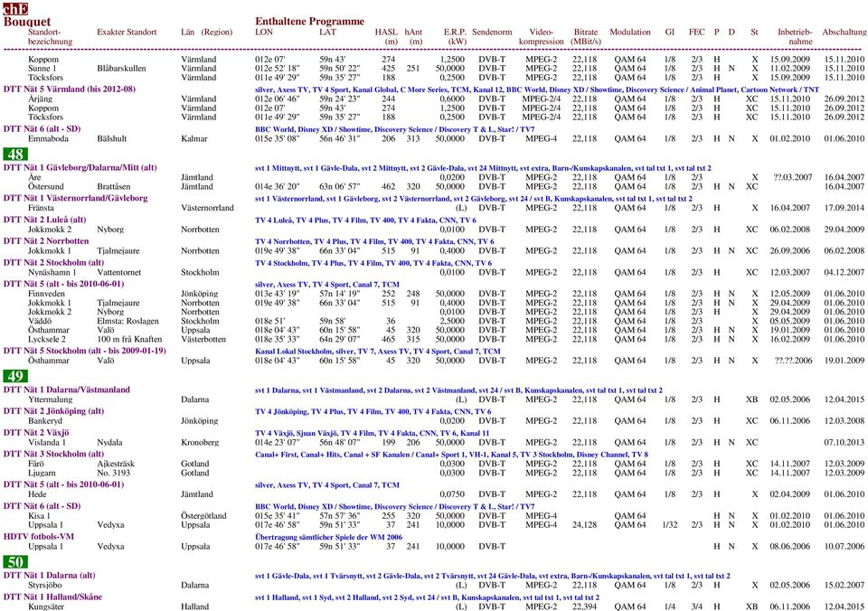Click the "Enthaltene Programme" heading

(x=309, y=22)
